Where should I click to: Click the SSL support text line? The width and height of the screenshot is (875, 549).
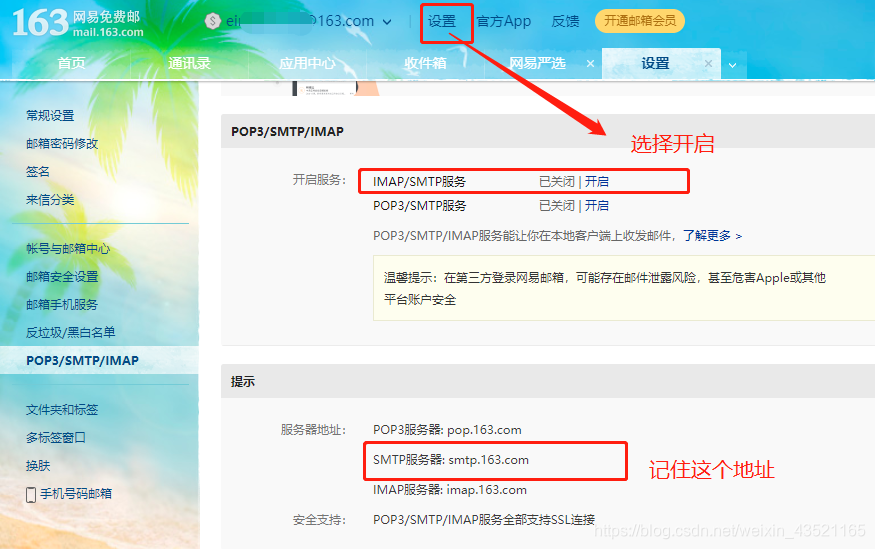484,519
